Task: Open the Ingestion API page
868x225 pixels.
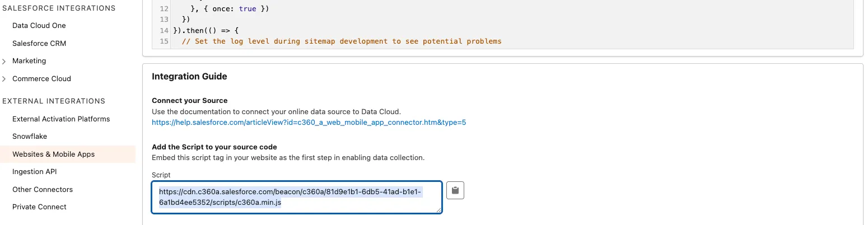Action: (35, 172)
